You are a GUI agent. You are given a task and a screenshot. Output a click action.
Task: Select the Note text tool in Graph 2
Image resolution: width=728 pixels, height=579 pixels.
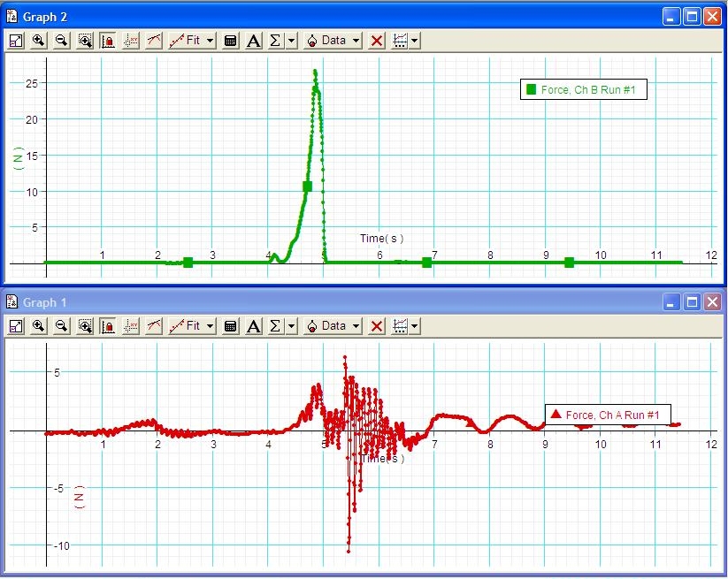pos(254,41)
